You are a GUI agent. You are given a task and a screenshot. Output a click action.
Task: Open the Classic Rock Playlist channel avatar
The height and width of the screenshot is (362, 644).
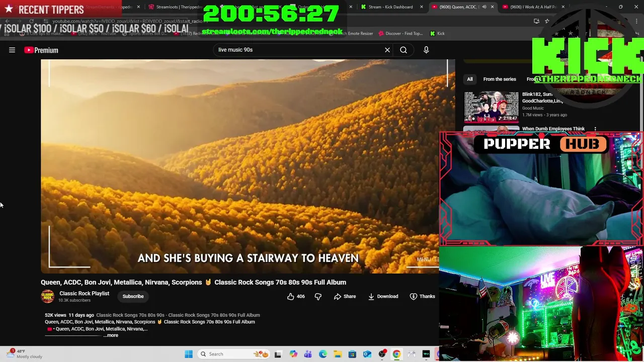pos(48,296)
